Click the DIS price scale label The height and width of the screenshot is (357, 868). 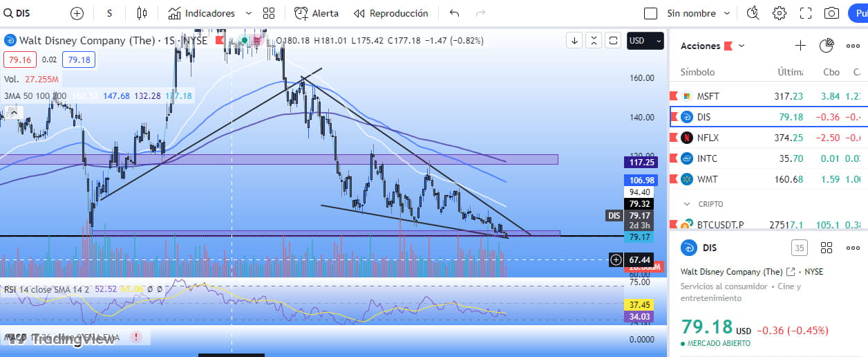614,216
